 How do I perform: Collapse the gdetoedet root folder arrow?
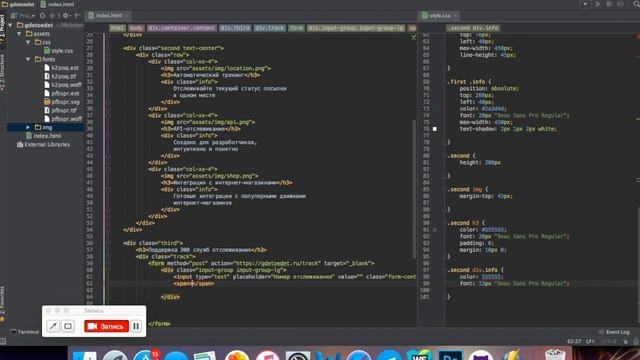(11, 25)
